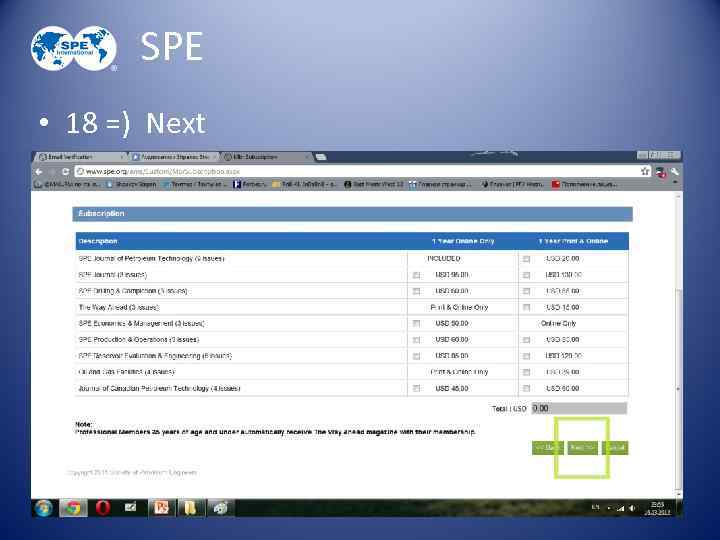Viewport: 720px width, 540px height.
Task: Check Production & Operations Print & Online box
Action: click(x=526, y=340)
